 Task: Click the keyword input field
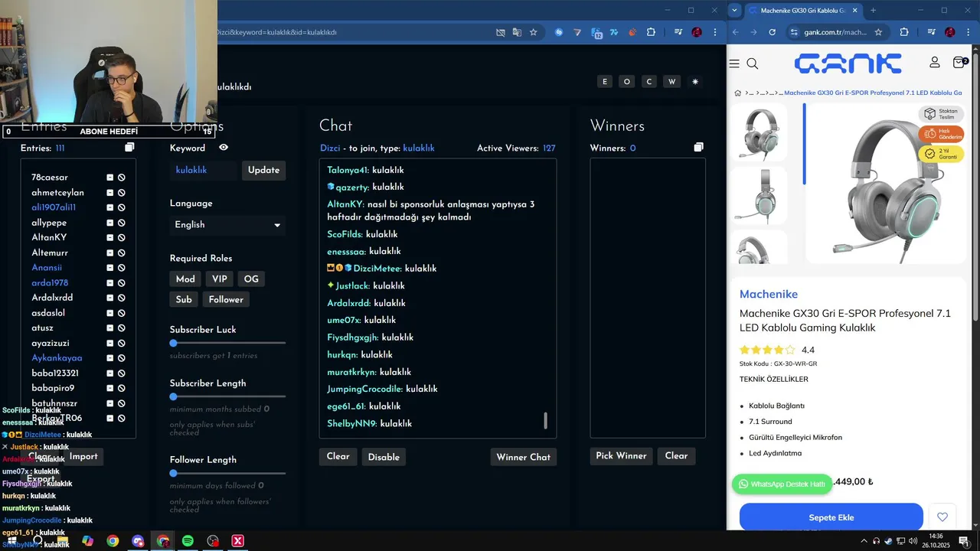[x=204, y=170]
